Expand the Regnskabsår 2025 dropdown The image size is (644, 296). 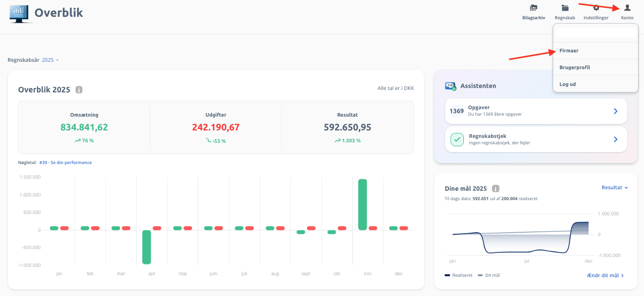pyautogui.click(x=50, y=60)
